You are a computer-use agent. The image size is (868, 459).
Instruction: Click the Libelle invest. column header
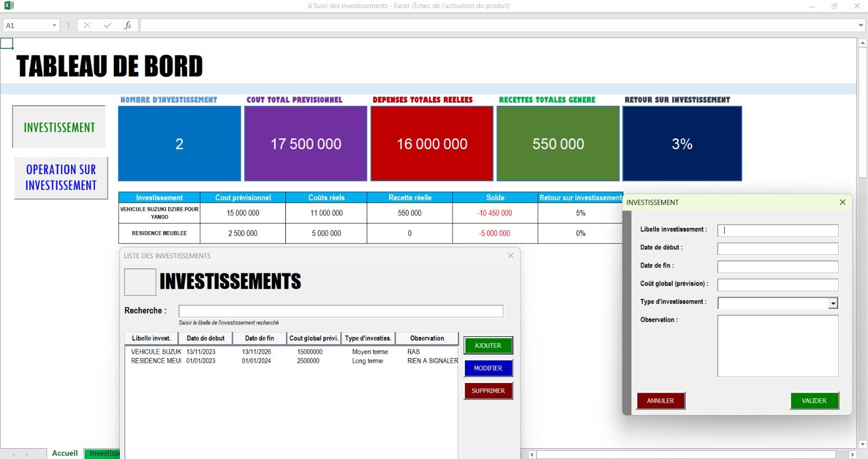[x=151, y=338]
